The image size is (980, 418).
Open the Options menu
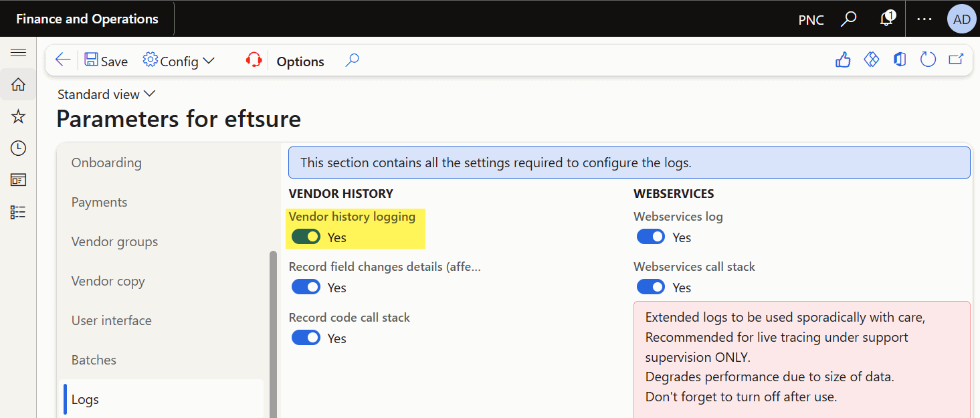tap(300, 62)
